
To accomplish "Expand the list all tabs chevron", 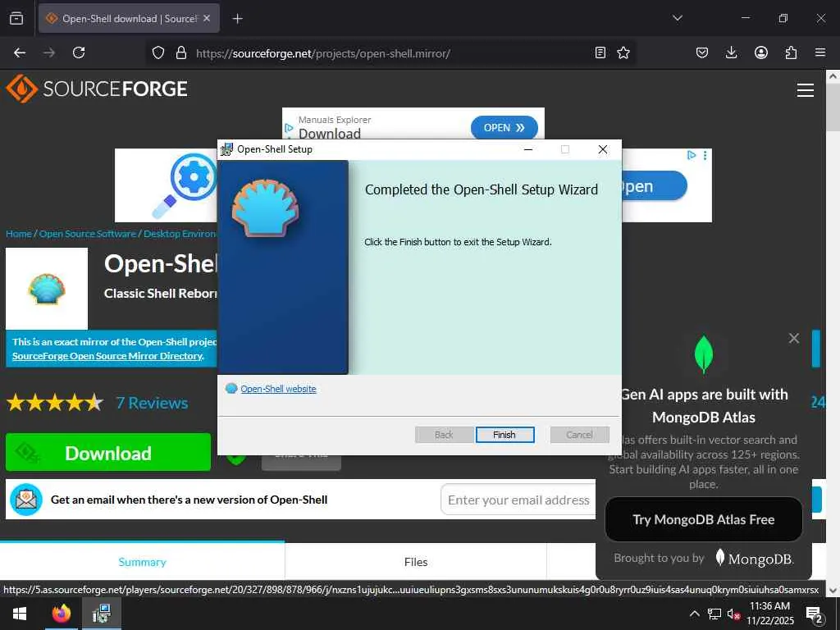I will pos(677,18).
